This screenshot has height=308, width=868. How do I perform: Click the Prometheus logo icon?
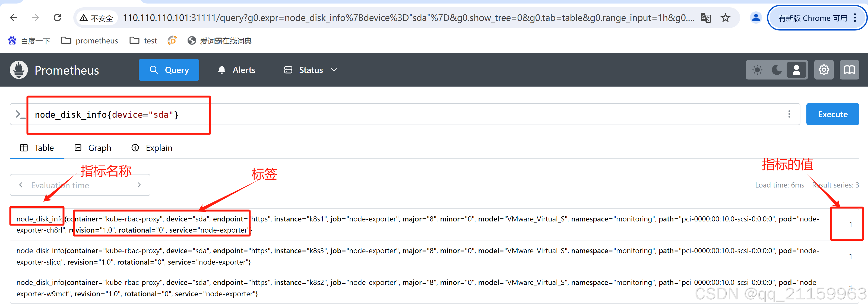click(x=19, y=70)
